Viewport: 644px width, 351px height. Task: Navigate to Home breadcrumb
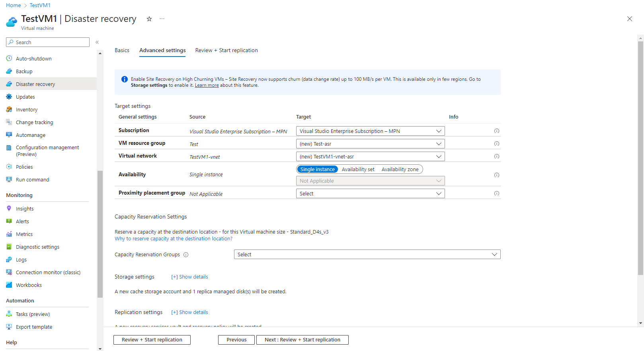14,5
